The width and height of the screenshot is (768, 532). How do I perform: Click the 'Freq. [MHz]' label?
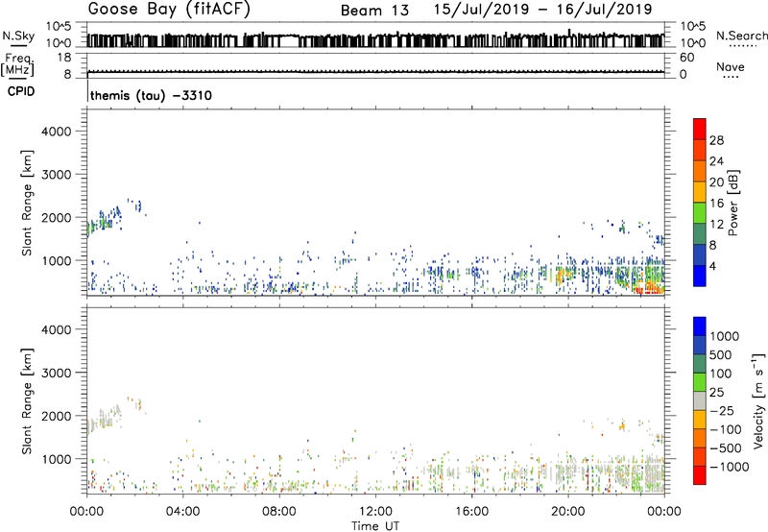point(17,65)
